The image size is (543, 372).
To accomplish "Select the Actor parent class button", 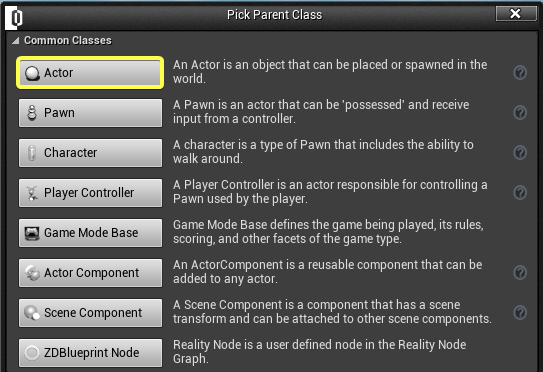I will pos(90,73).
